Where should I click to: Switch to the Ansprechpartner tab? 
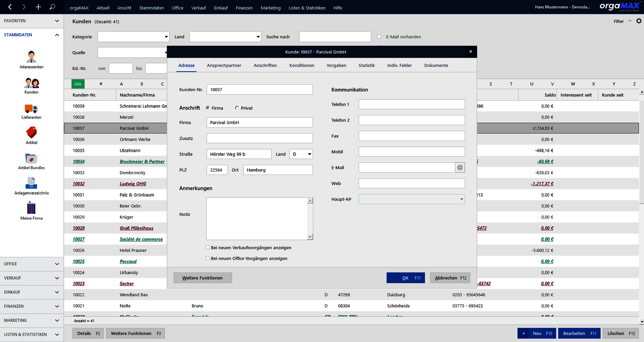pos(224,65)
